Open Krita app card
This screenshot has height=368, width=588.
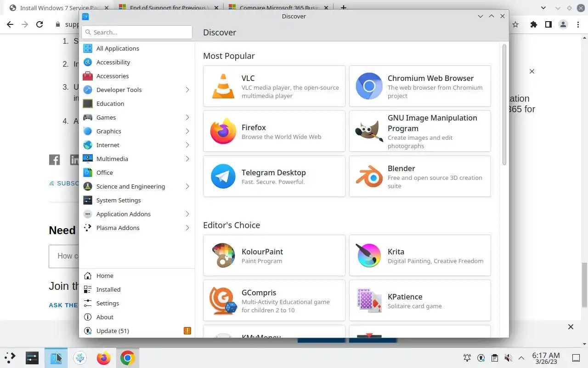coord(420,255)
